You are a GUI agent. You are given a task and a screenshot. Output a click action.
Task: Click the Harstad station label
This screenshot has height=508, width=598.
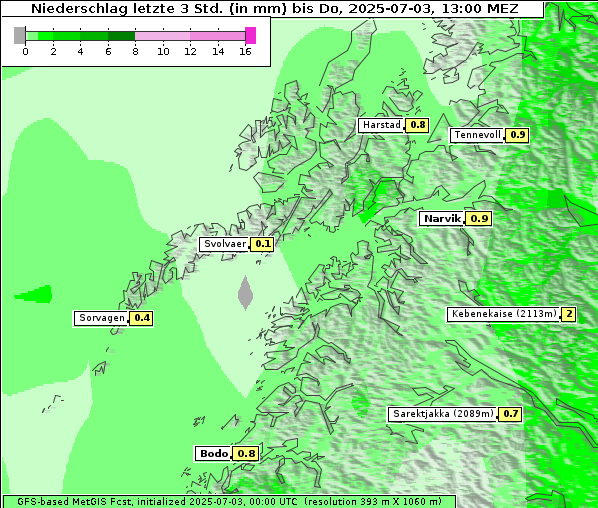pos(380,125)
